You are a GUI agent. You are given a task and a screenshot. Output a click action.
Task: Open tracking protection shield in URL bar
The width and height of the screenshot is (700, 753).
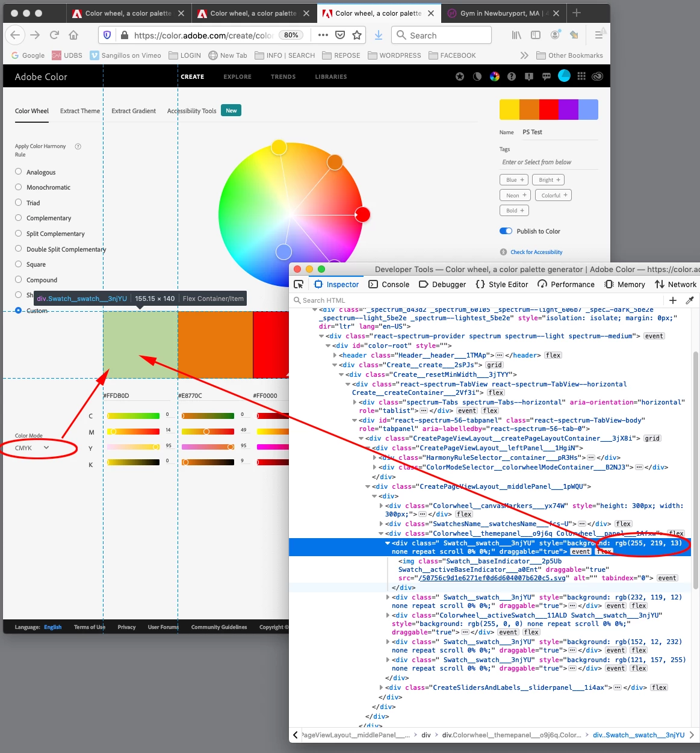107,35
